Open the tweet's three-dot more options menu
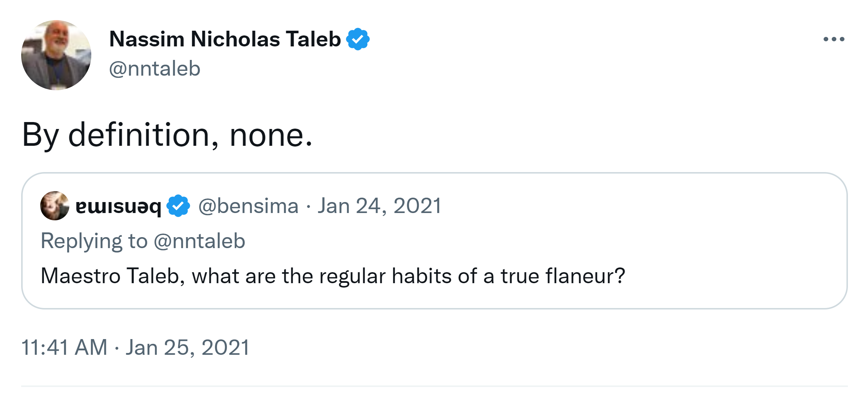868x399 pixels. coord(834,39)
